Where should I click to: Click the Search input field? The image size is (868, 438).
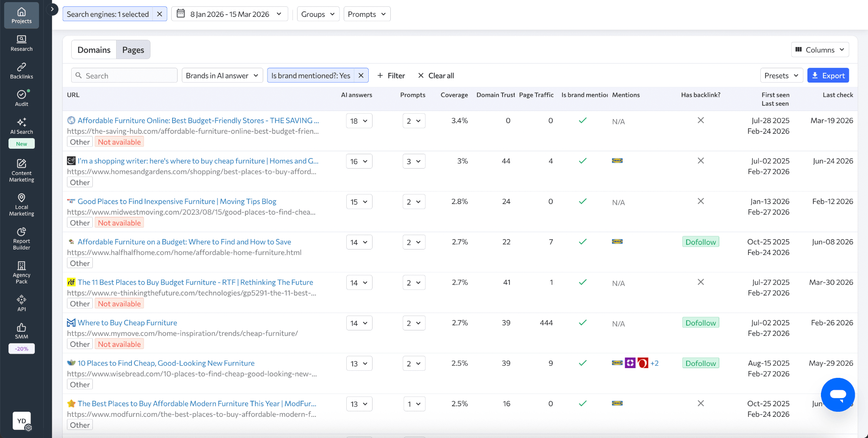pos(124,75)
